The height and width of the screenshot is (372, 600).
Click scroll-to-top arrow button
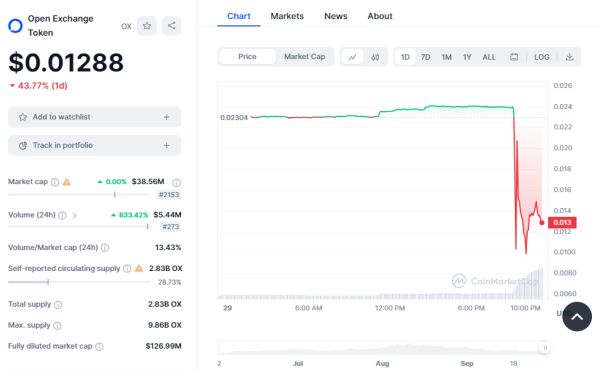point(577,317)
